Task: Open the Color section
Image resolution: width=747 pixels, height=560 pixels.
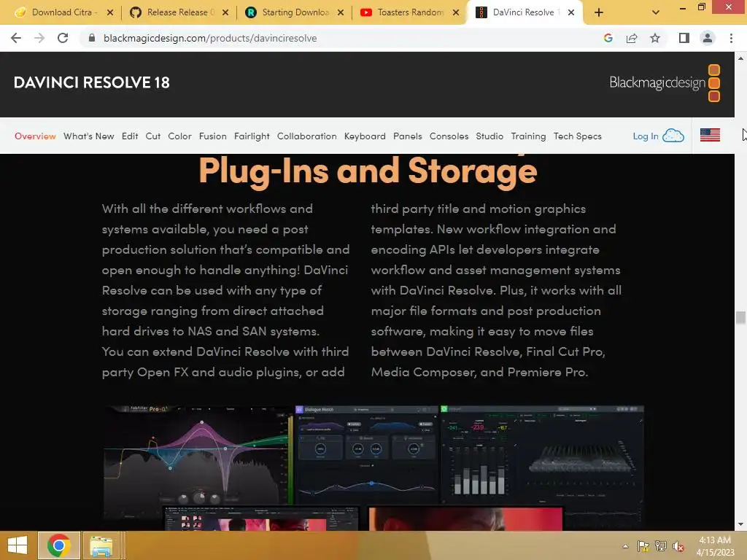Action: click(x=179, y=136)
